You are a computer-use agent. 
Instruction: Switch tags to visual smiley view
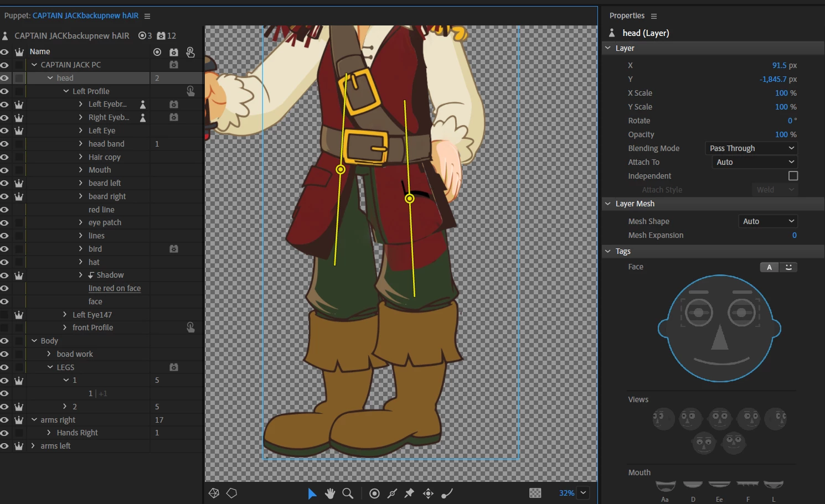point(788,267)
